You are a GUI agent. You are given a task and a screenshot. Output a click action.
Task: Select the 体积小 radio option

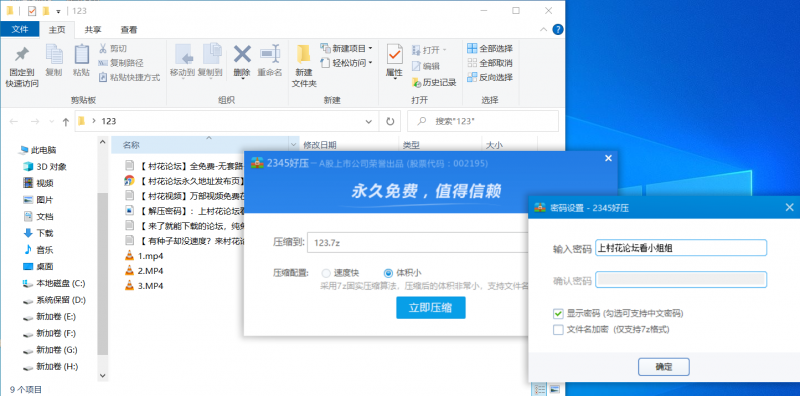[388, 273]
